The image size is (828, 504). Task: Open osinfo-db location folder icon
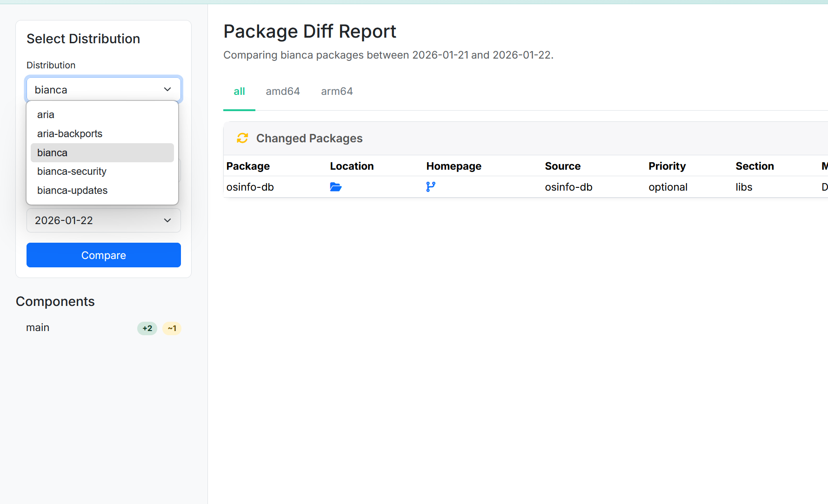(x=335, y=187)
